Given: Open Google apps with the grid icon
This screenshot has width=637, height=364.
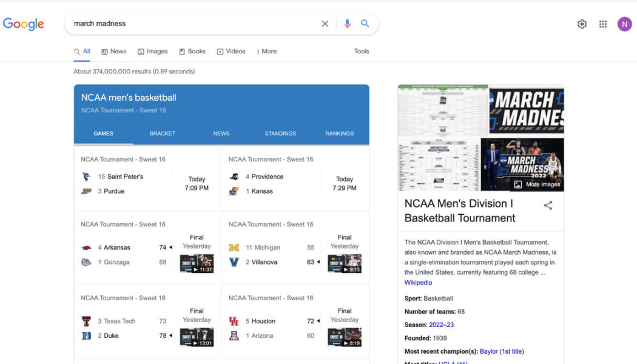Looking at the screenshot, I should coord(603,24).
